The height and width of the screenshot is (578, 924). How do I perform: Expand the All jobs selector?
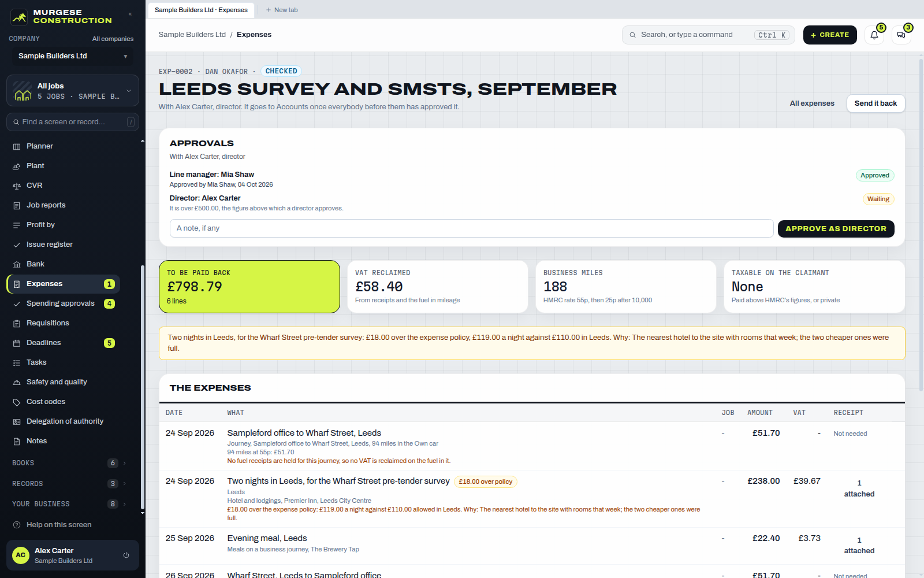pos(73,91)
